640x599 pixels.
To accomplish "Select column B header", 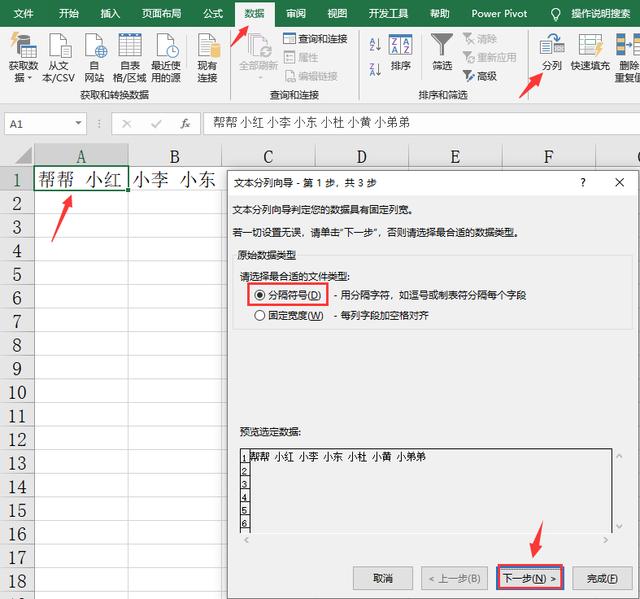I will (x=175, y=156).
